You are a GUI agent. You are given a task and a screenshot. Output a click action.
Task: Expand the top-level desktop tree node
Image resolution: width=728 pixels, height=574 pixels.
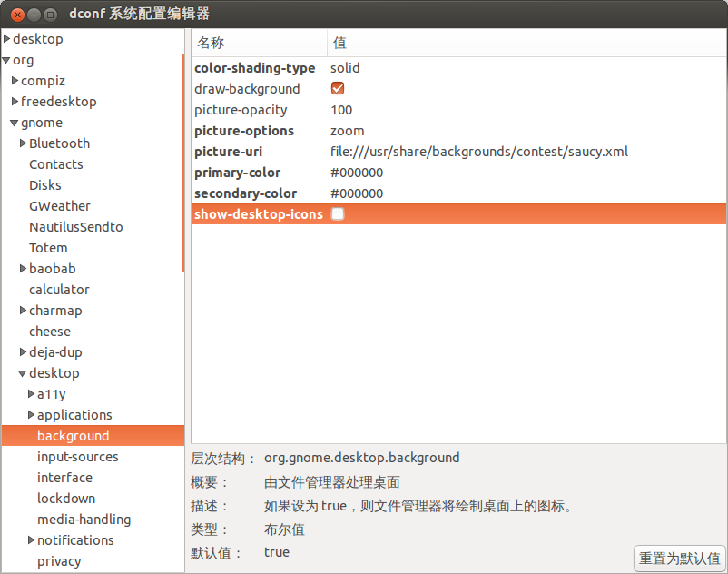coord(7,39)
